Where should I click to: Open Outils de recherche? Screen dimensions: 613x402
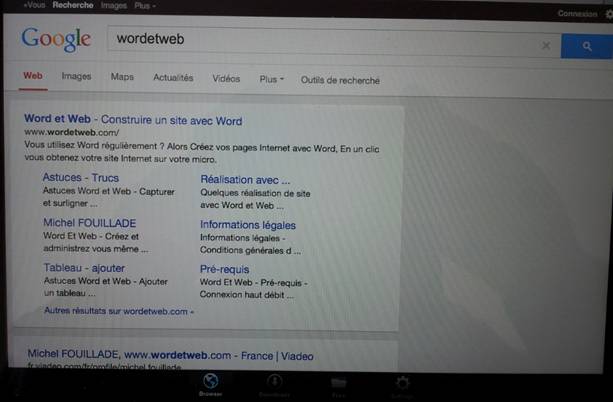[340, 80]
